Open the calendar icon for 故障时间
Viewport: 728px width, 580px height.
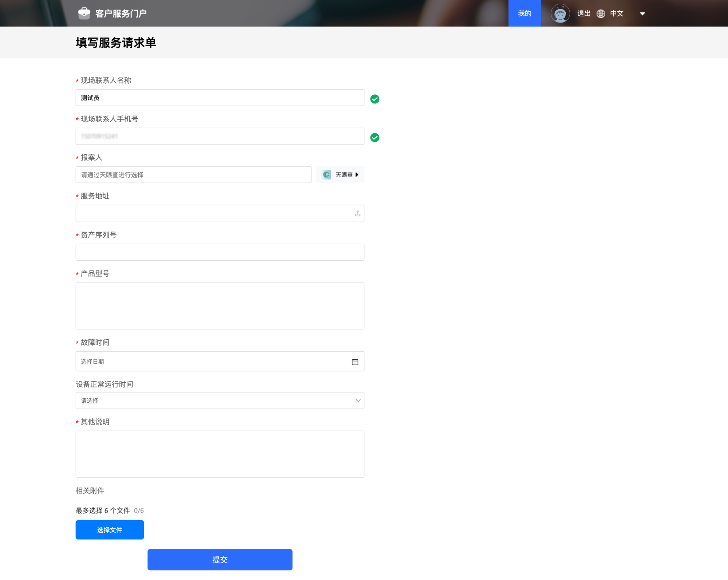tap(355, 362)
